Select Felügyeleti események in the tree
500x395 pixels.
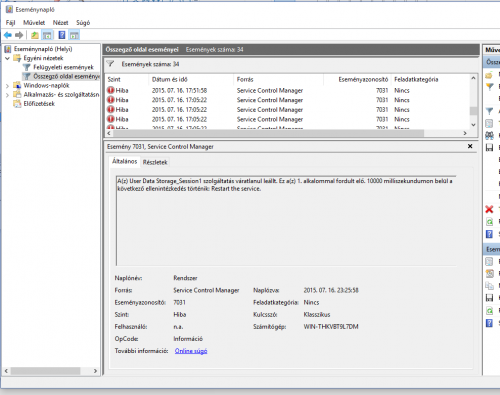click(x=63, y=67)
